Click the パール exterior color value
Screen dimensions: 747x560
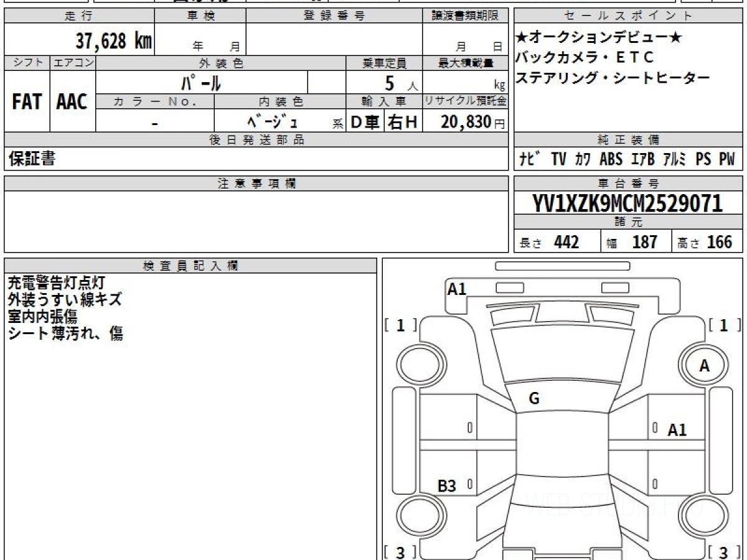[x=201, y=82]
